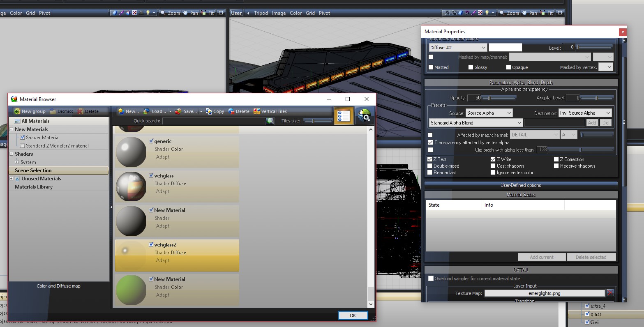This screenshot has width=644, height=327.
Task: Open the Pivot menu in left viewport
Action: 44,13
